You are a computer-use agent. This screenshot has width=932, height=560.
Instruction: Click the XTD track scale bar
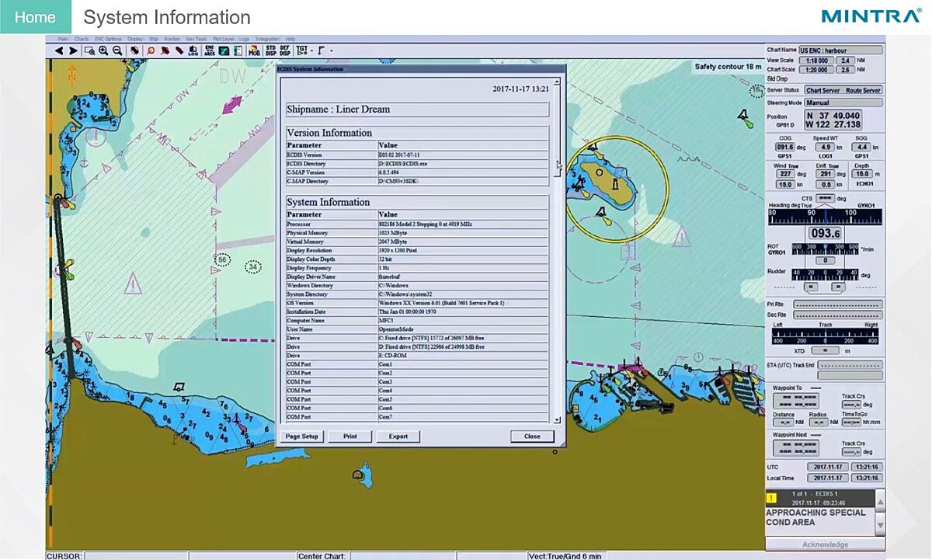click(824, 337)
